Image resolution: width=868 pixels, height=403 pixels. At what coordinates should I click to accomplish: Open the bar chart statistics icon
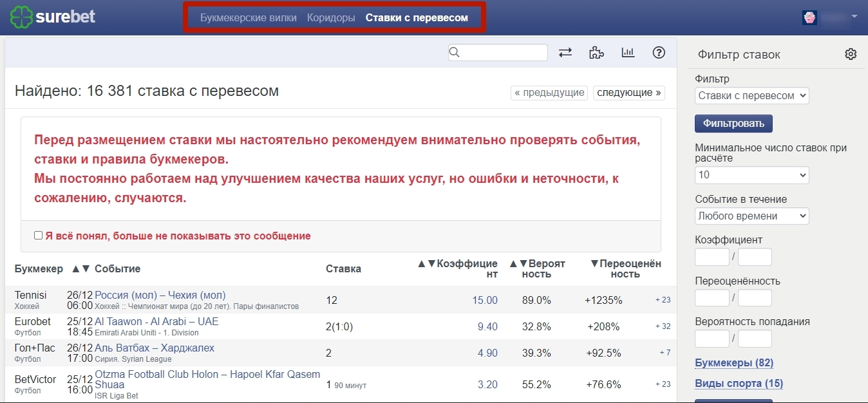pos(628,53)
